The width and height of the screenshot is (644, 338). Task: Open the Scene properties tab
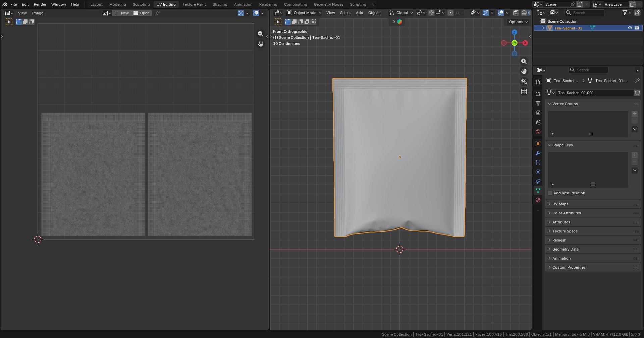pos(538,122)
